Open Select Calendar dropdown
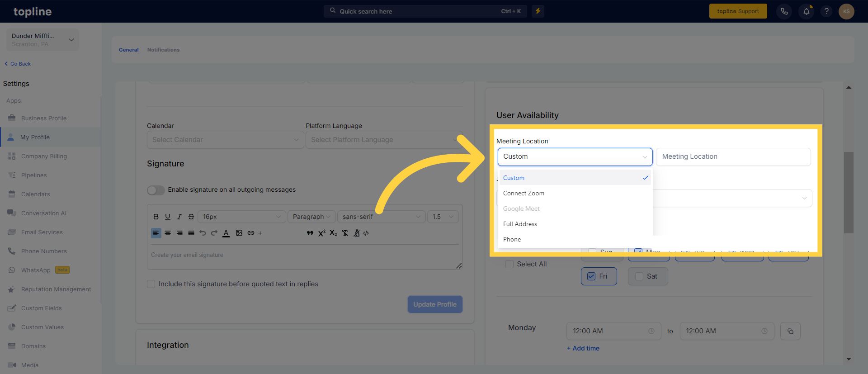 click(225, 140)
